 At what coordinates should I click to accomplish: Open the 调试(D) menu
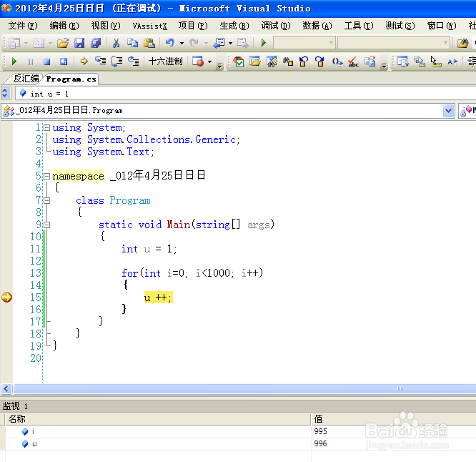(276, 26)
